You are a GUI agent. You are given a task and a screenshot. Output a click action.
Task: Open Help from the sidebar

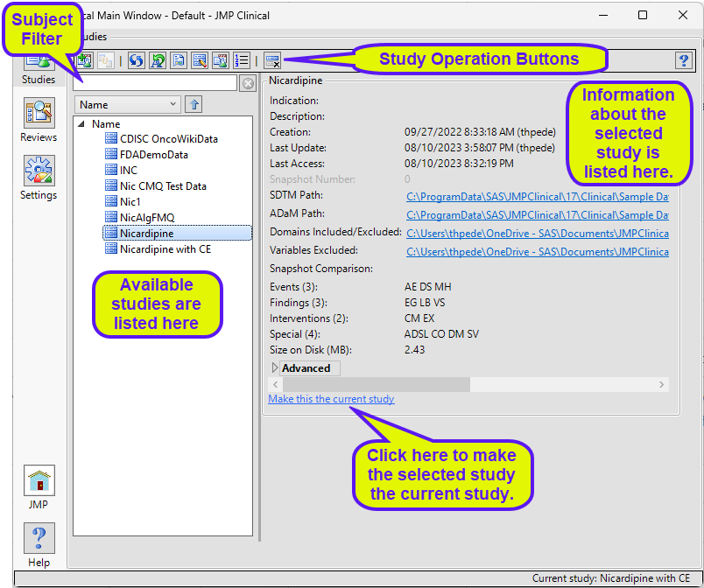(39, 545)
